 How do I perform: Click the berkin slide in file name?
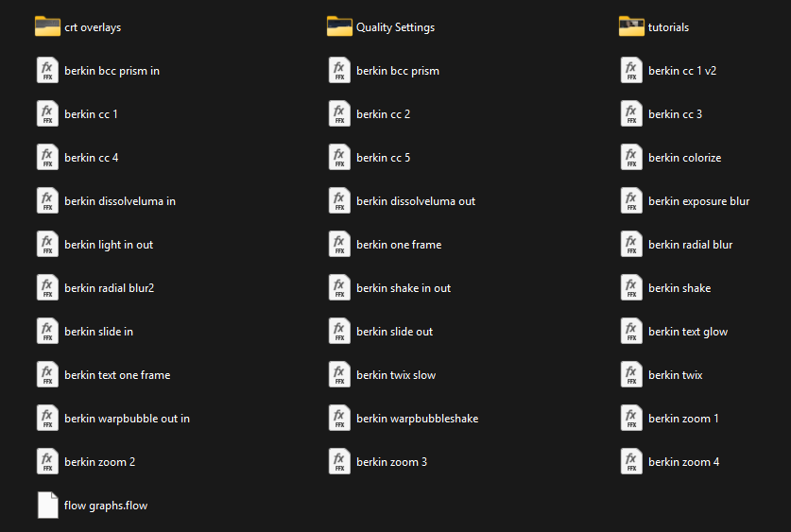[x=98, y=332]
